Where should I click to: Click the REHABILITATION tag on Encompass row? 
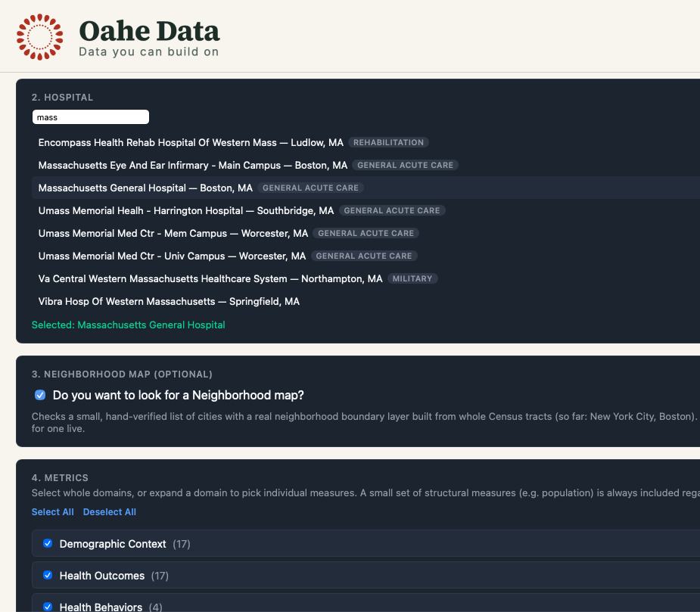[388, 142]
